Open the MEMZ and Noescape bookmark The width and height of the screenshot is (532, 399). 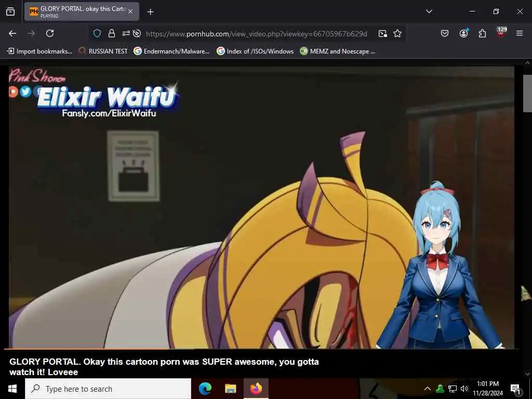pyautogui.click(x=338, y=51)
